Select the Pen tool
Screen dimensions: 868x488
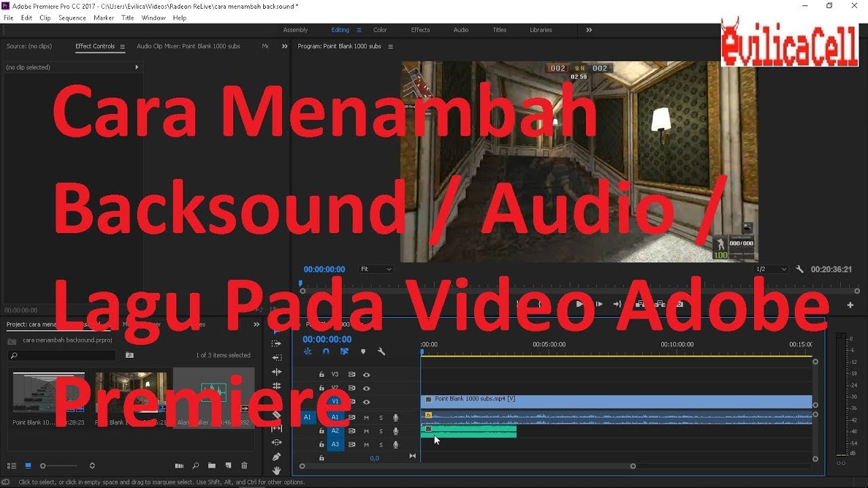tap(276, 457)
